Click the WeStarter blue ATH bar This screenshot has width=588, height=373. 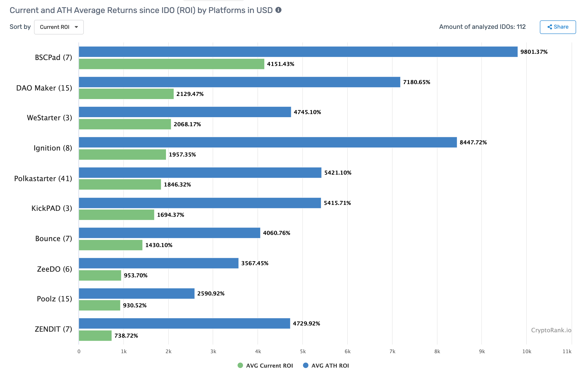tap(185, 112)
